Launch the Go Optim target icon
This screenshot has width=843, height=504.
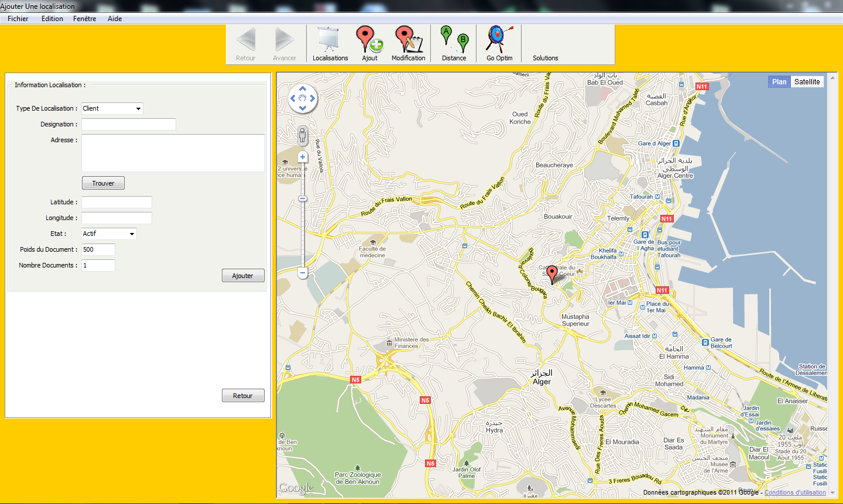point(499,40)
